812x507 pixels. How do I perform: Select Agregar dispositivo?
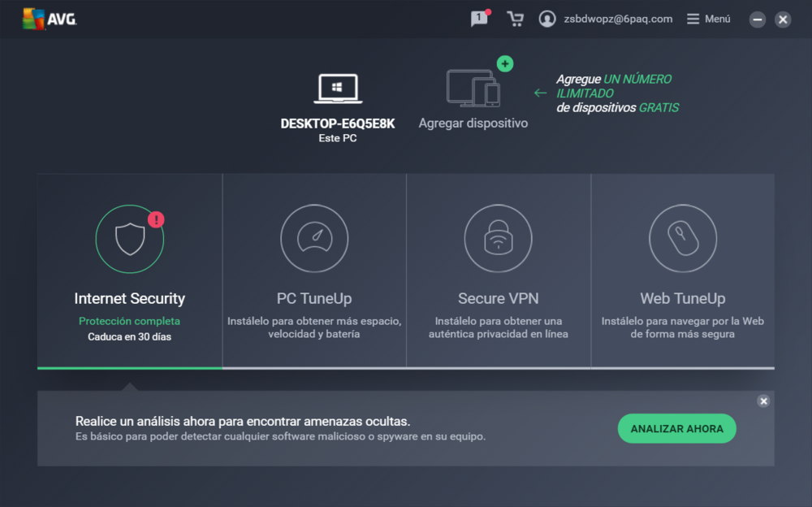click(473, 123)
